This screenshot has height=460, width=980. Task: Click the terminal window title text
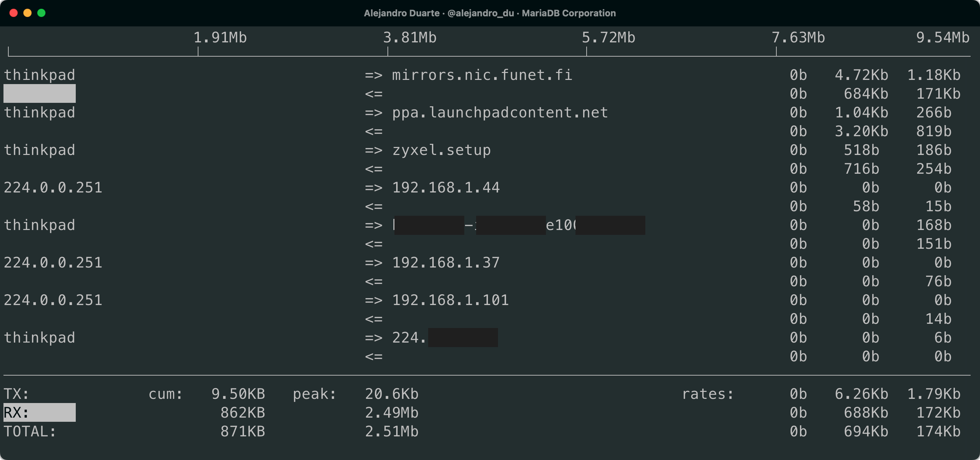click(490, 13)
